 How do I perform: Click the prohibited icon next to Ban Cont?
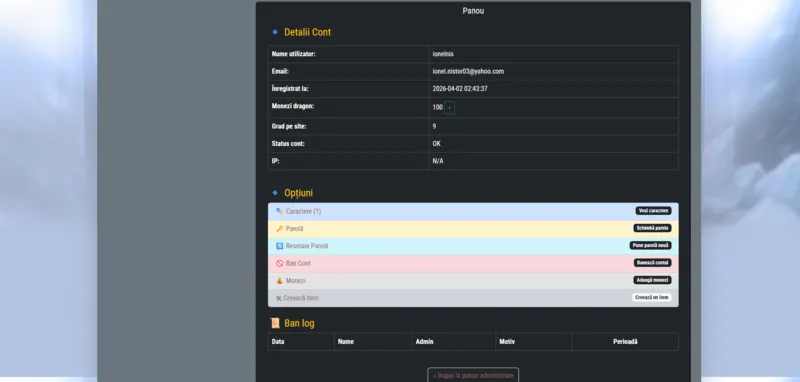(279, 263)
